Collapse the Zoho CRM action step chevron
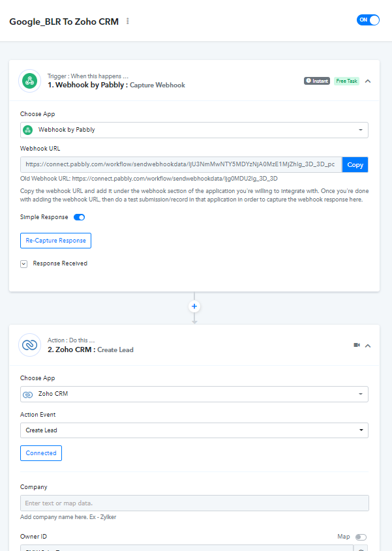This screenshot has height=551, width=392. 368,346
